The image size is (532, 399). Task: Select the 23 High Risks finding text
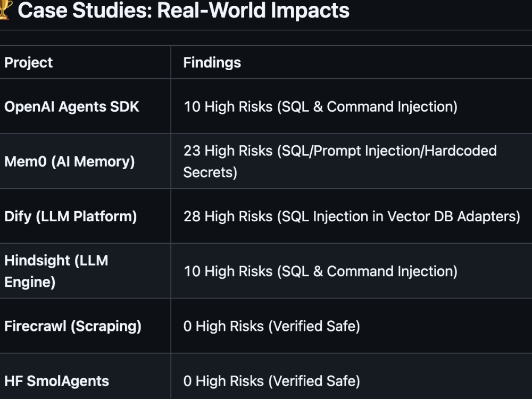[x=340, y=162]
